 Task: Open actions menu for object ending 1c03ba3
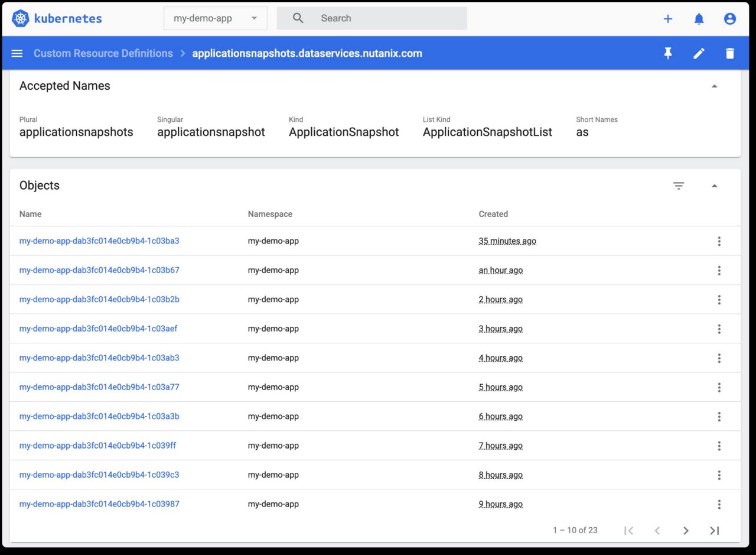coord(719,241)
